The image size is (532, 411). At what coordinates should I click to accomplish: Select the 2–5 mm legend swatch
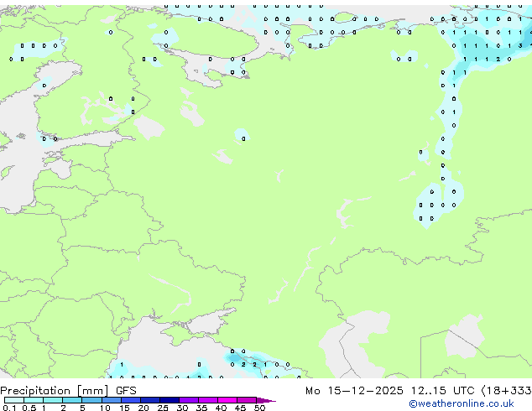point(72,400)
